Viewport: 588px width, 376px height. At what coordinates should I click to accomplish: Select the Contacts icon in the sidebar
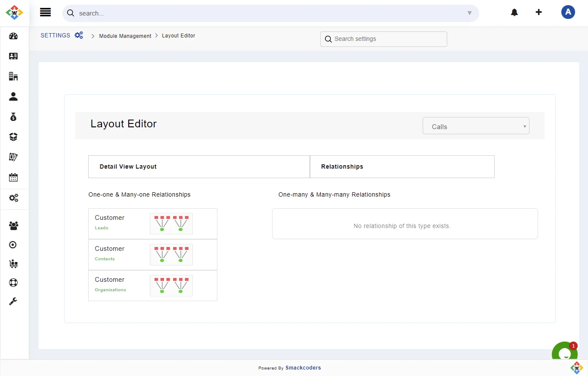(13, 56)
